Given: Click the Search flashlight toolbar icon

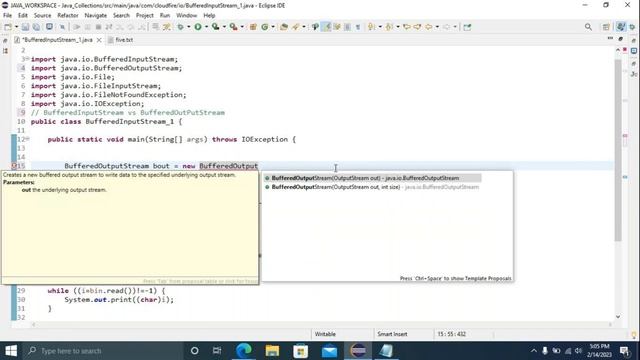Looking at the screenshot, I should click(296, 27).
